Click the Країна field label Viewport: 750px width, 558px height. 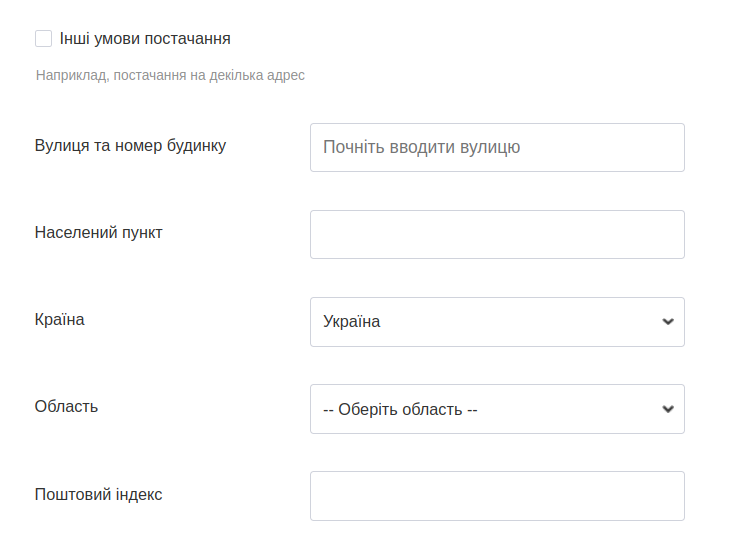59,320
